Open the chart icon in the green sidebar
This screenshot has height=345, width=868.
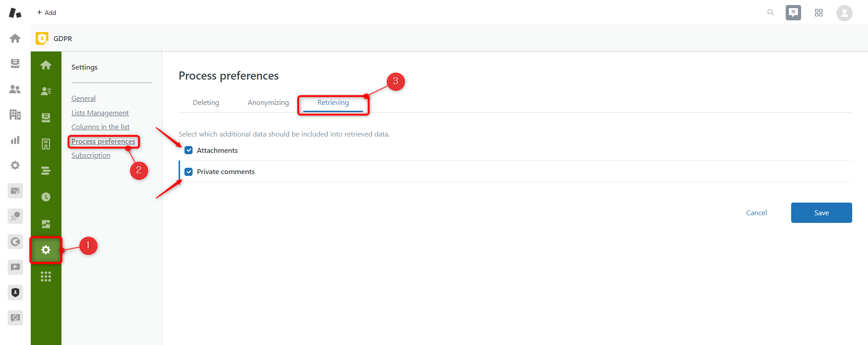46,223
